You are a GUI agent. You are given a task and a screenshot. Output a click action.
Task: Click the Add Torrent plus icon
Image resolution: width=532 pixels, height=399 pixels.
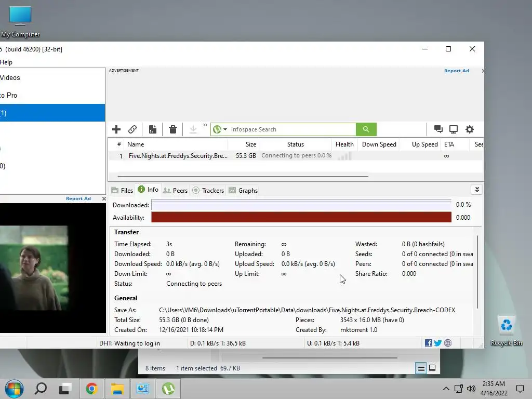pos(116,129)
